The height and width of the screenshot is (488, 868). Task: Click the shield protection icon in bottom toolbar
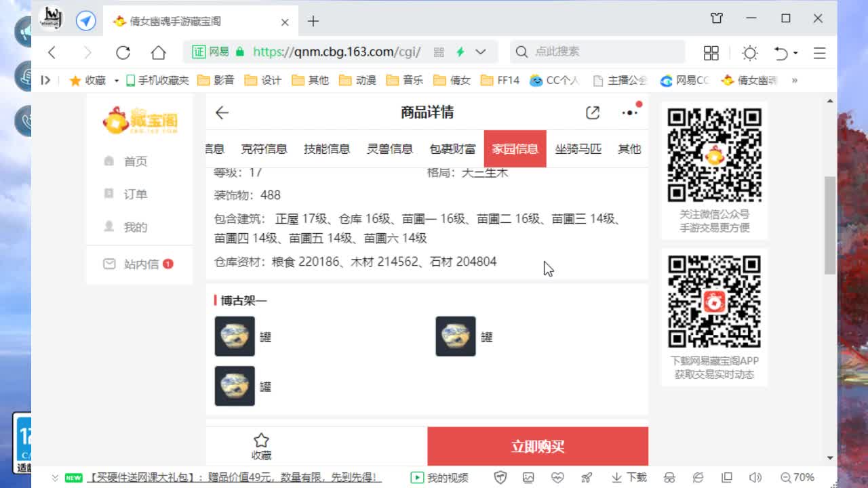500,477
